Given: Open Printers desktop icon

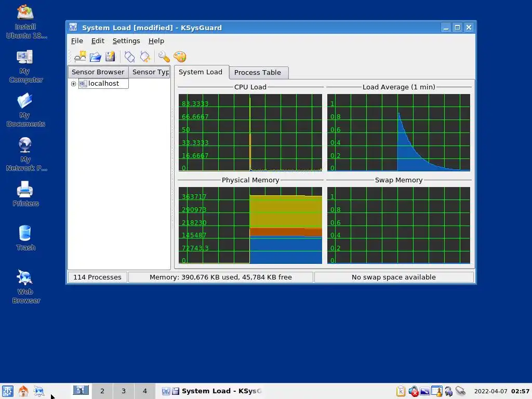Looking at the screenshot, I should pyautogui.click(x=26, y=193).
